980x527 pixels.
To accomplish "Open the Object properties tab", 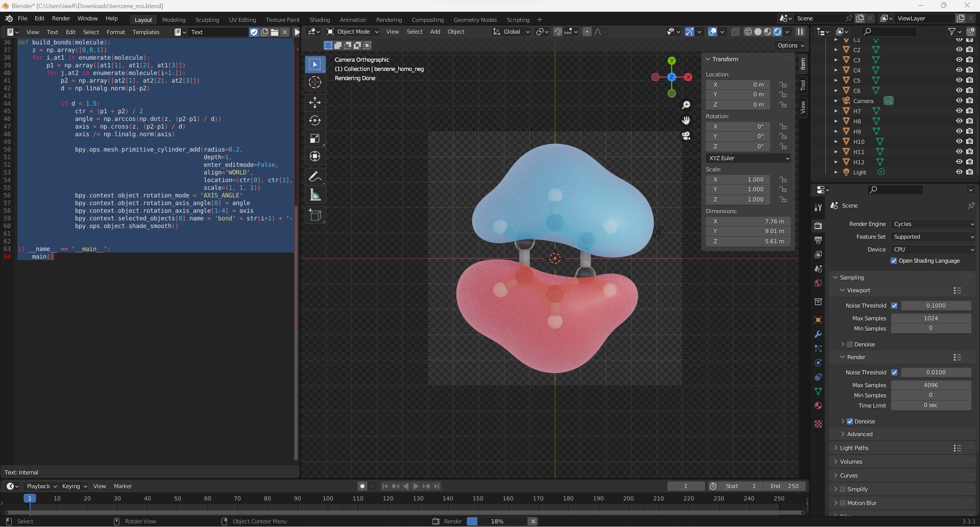I will coord(818,320).
